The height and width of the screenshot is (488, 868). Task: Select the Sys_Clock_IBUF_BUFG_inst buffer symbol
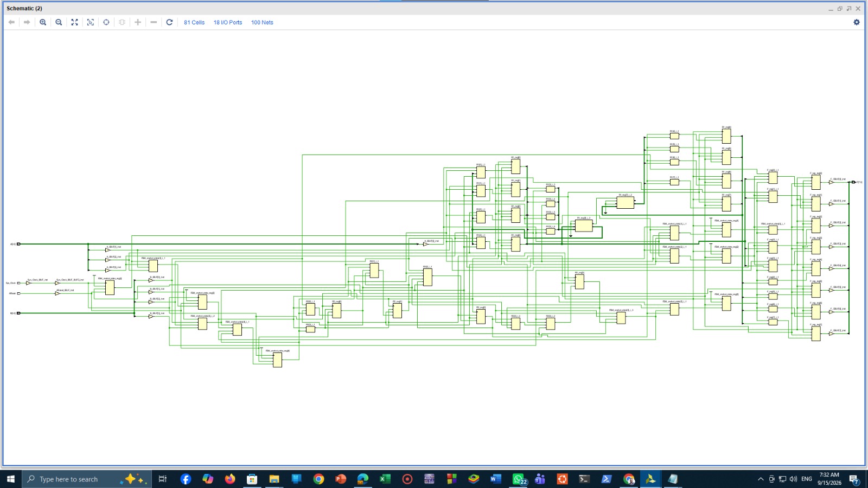click(58, 283)
